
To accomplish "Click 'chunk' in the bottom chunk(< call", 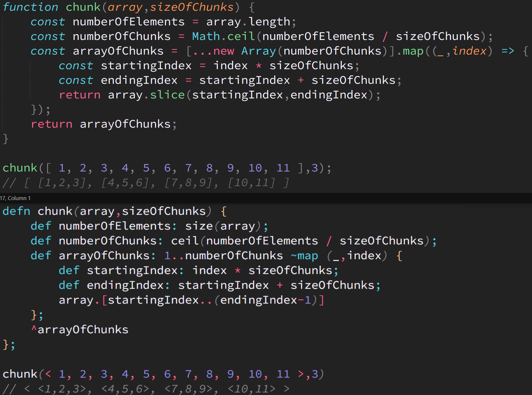I will tap(20, 374).
